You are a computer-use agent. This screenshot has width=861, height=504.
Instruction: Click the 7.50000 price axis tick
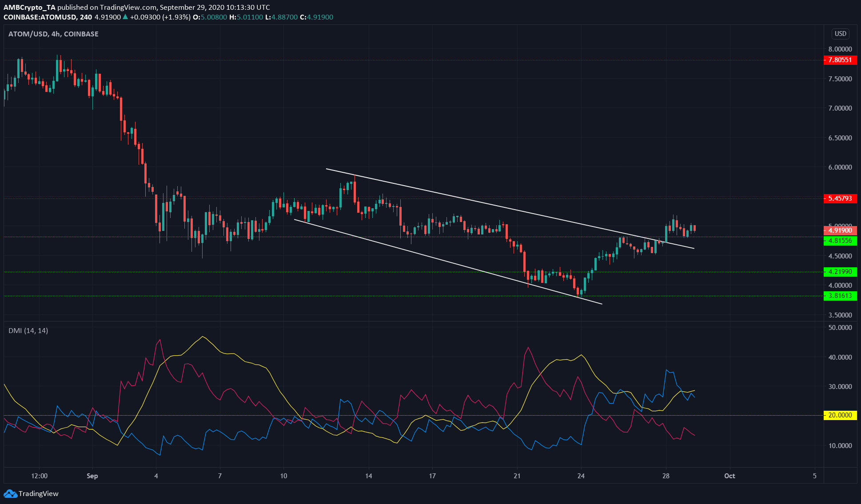[x=840, y=79]
